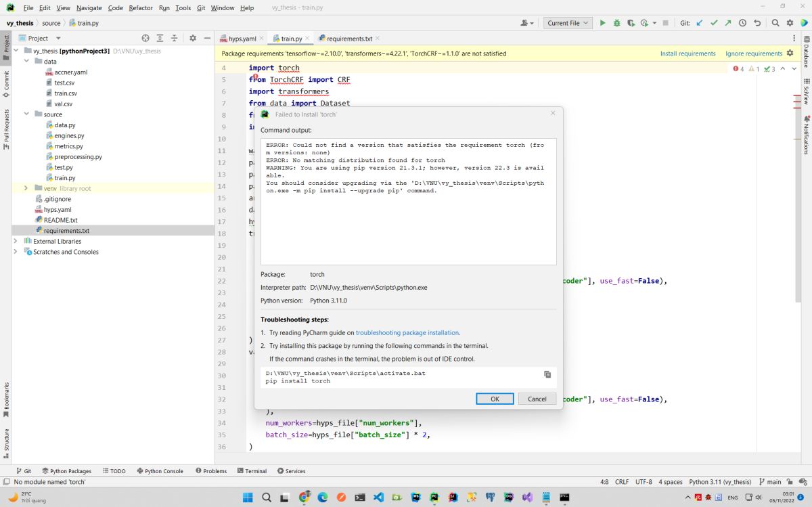The height and width of the screenshot is (507, 812).
Task: Open Search Everywhere magnifier icon
Action: coord(775,23)
